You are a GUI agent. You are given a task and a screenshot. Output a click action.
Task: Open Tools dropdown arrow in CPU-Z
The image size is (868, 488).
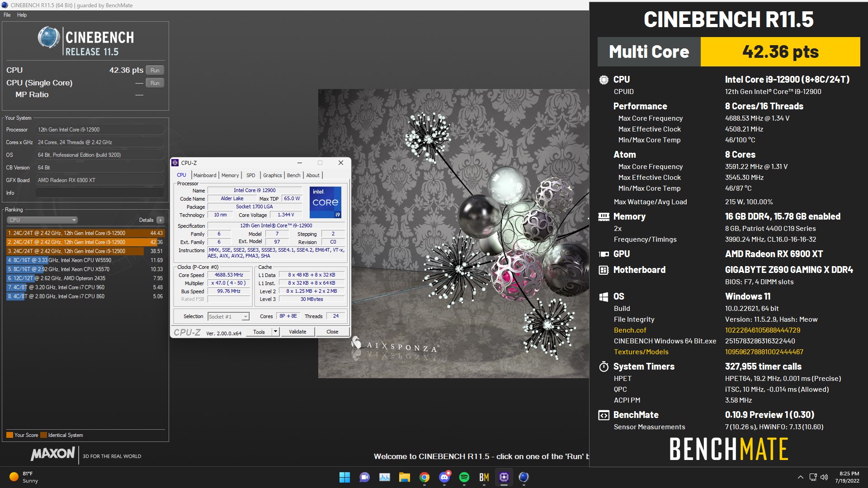click(x=275, y=332)
